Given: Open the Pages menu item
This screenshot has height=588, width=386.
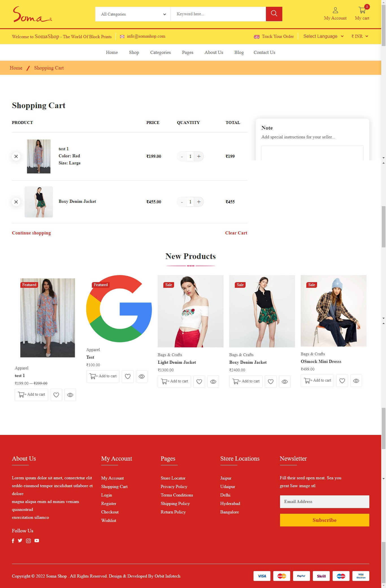Looking at the screenshot, I should tap(188, 53).
